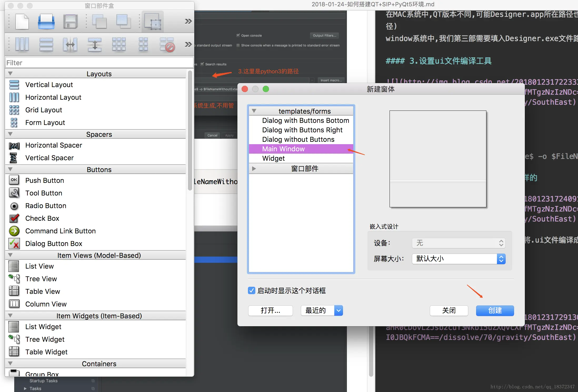Screen dimensions: 578x392
Task: Click the Break Layout toolbar icon
Action: (x=167, y=44)
